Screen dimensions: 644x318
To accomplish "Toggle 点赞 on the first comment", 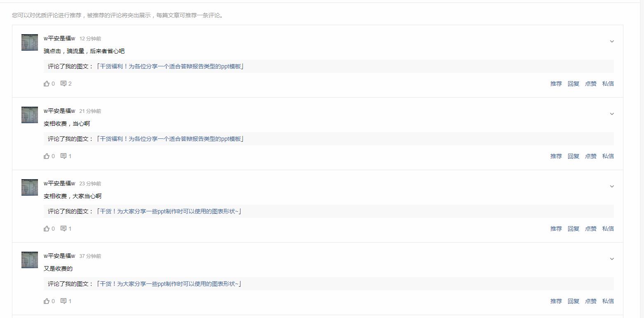I will [590, 83].
